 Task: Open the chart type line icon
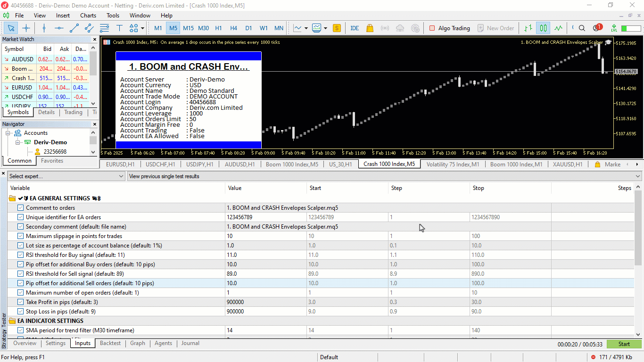click(298, 28)
